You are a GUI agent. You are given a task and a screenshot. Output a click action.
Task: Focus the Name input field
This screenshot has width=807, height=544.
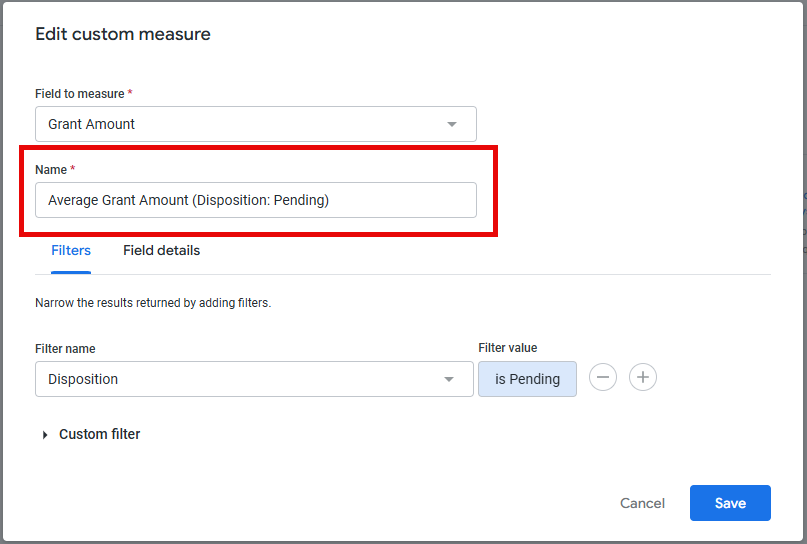(256, 200)
